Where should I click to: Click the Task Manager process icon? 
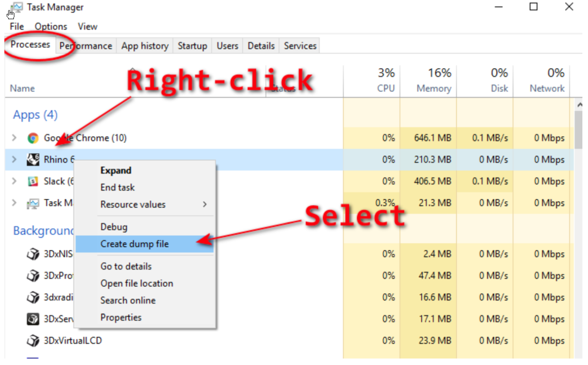tap(33, 203)
